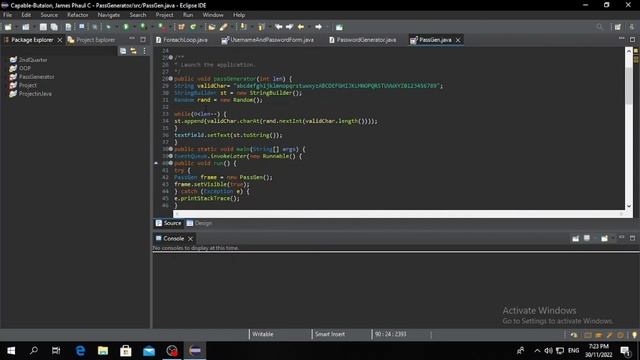Click the Console's display selected console icon

point(587,238)
